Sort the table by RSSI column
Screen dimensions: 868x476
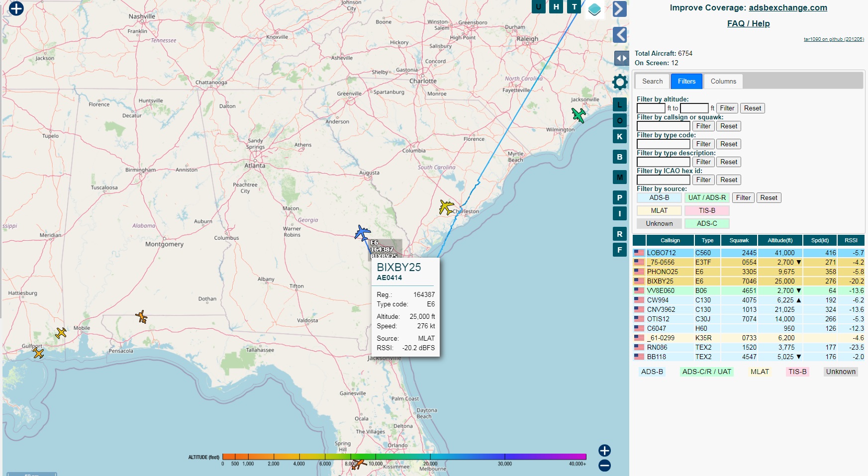point(851,240)
